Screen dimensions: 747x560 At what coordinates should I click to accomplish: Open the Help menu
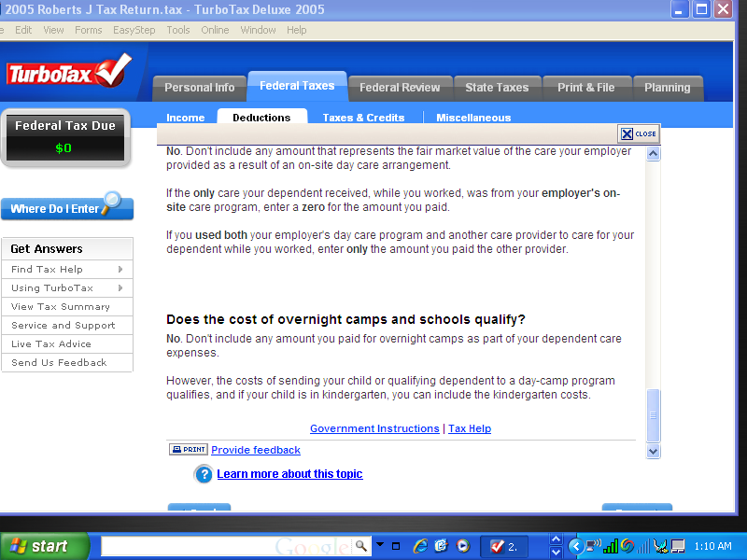pyautogui.click(x=296, y=30)
